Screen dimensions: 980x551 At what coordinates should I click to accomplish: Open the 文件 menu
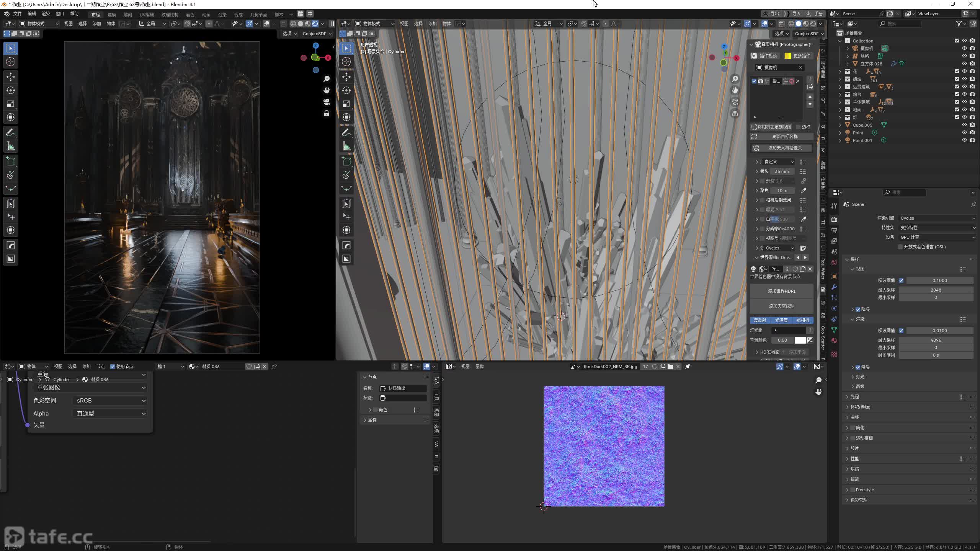pos(17,14)
